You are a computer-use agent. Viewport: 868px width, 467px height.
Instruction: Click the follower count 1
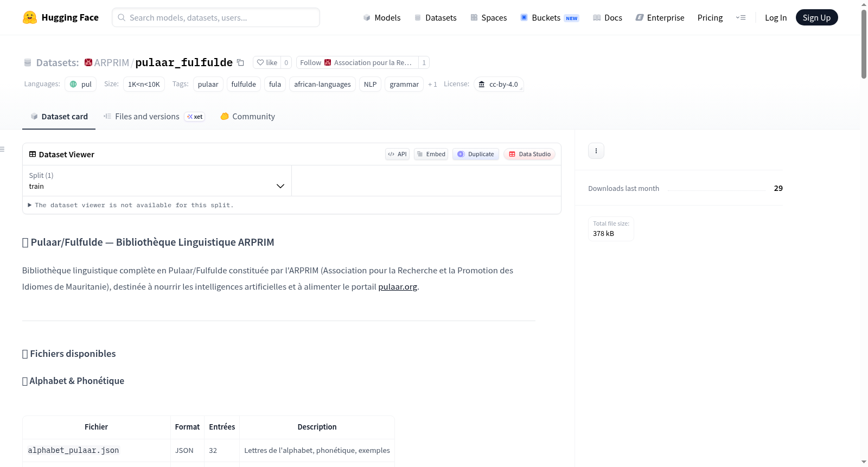pos(424,62)
